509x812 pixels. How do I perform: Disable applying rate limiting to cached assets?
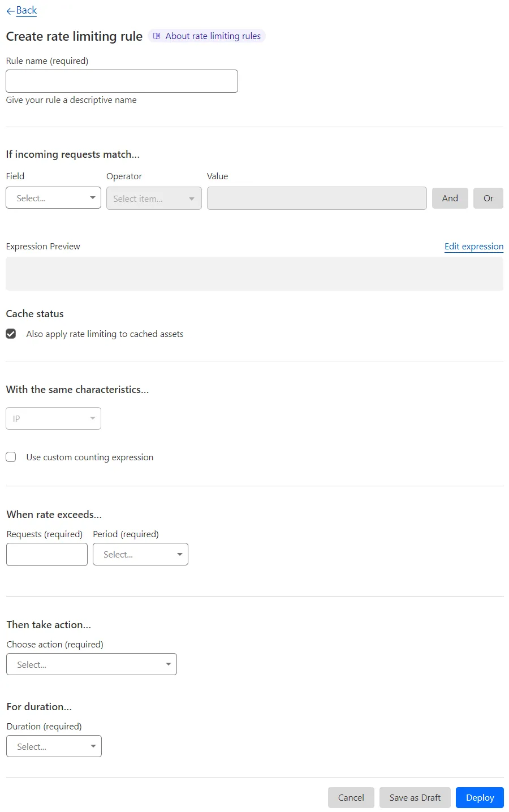coord(11,334)
